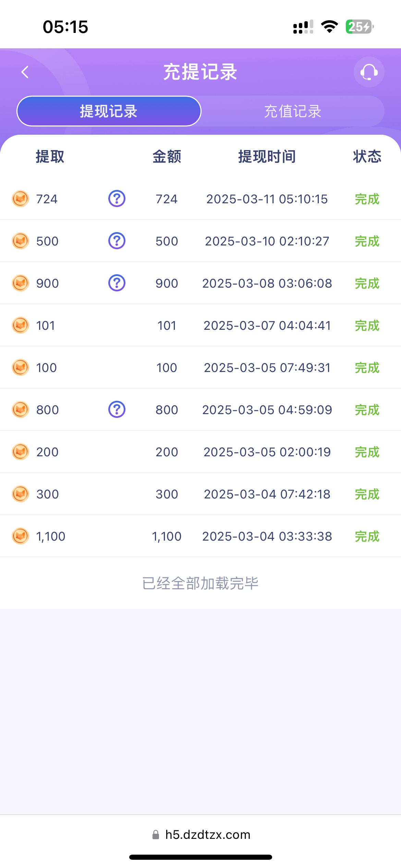Tap the coin icon in 300 row

21,494
